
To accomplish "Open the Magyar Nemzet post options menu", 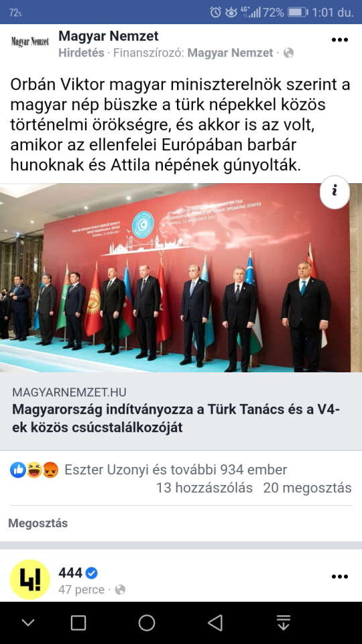I will point(339,40).
